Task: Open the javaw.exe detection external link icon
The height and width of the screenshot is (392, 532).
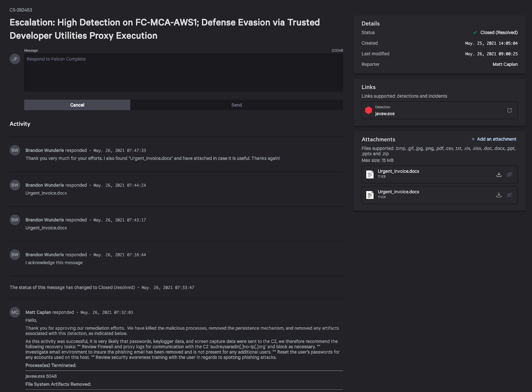Action: [x=509, y=110]
